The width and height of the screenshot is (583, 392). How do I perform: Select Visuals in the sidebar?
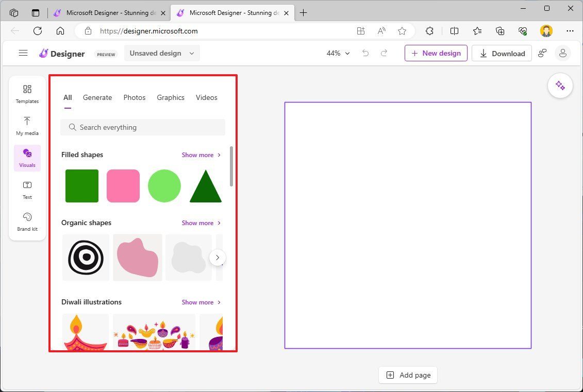(x=27, y=158)
